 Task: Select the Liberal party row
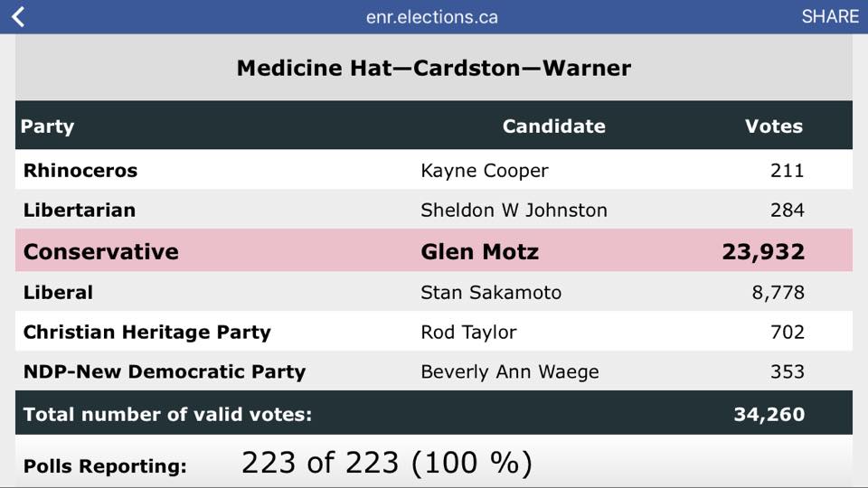pos(58,292)
